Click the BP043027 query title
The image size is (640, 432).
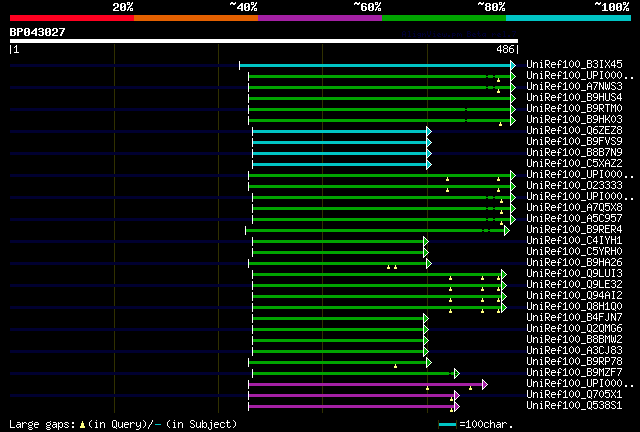point(37,32)
